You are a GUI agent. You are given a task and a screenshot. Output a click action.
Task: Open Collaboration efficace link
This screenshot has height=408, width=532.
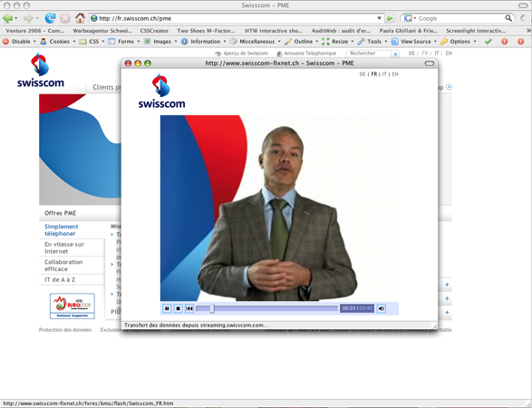point(63,266)
